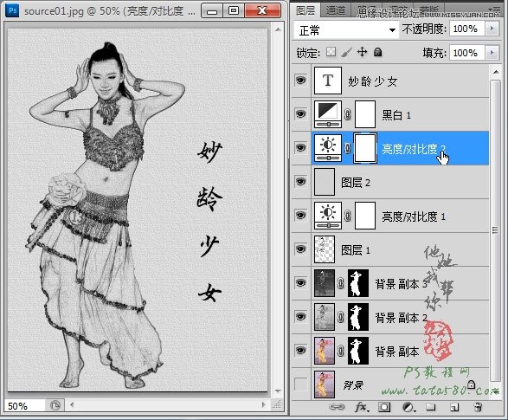Click mask thumbnail of 背景 副本
Screen dimensions: 508x420
[x=358, y=351]
